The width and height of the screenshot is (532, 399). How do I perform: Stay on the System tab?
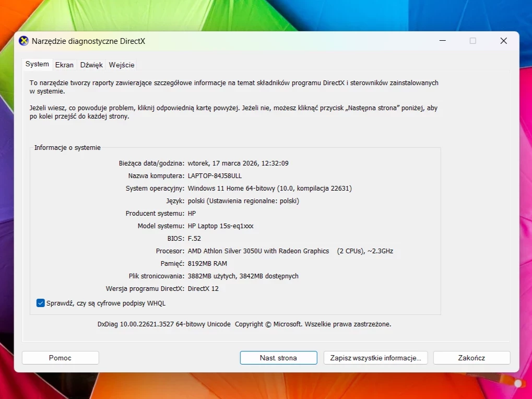pyautogui.click(x=37, y=64)
